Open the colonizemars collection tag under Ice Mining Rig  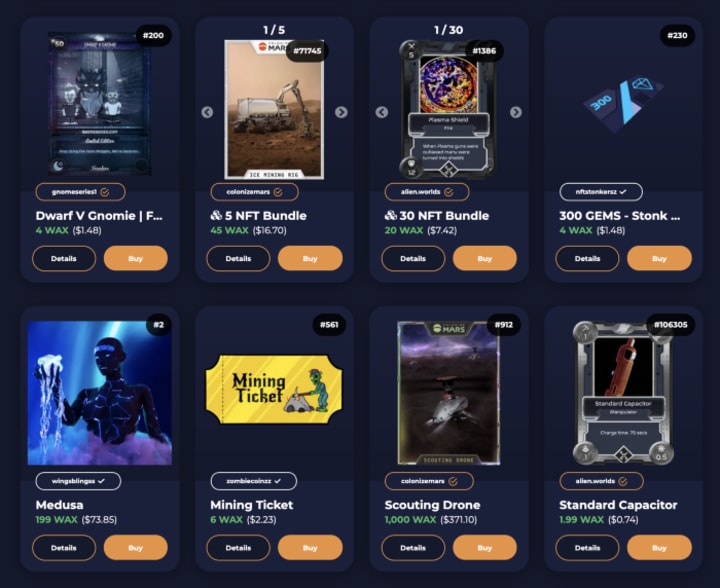(x=254, y=192)
